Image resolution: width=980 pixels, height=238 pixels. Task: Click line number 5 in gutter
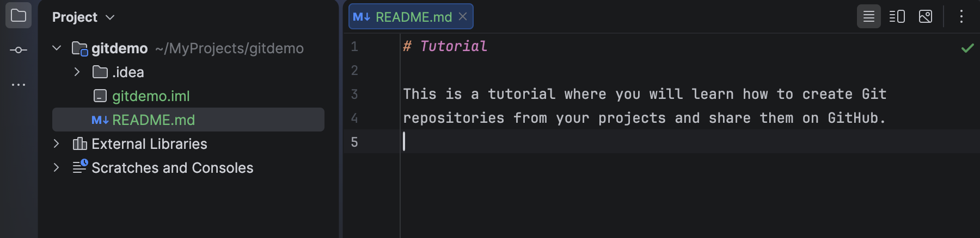(x=354, y=142)
